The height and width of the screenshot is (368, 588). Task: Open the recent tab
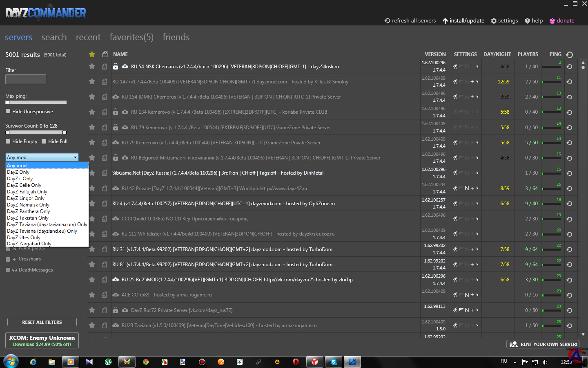88,37
